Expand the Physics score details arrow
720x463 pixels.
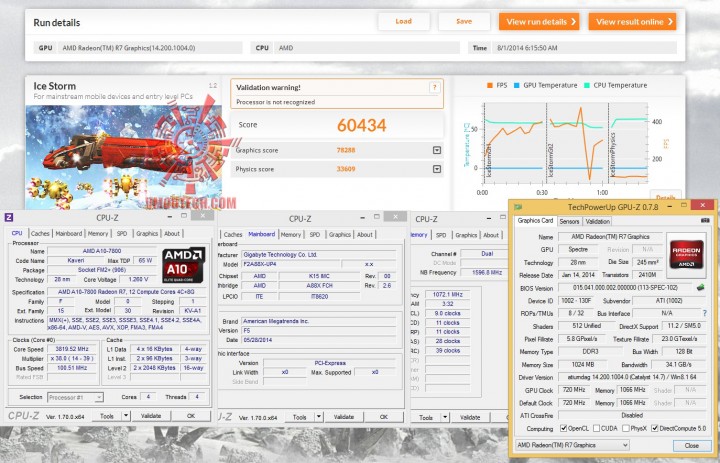point(437,169)
